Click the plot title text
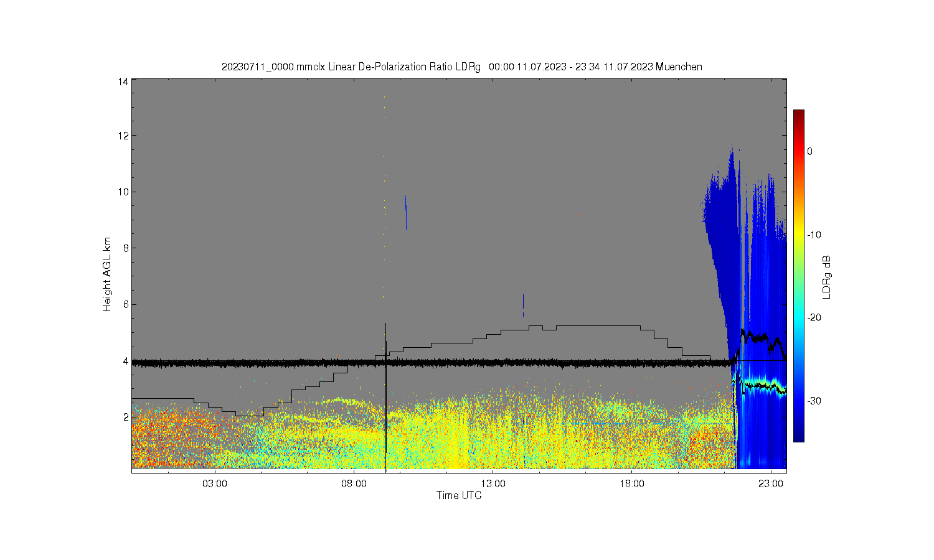 pos(462,67)
